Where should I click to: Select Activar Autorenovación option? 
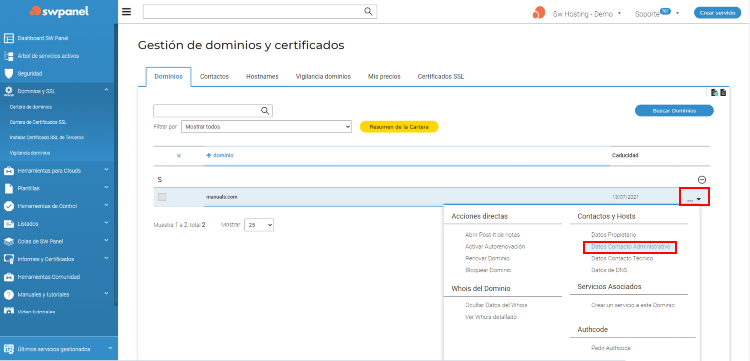495,247
